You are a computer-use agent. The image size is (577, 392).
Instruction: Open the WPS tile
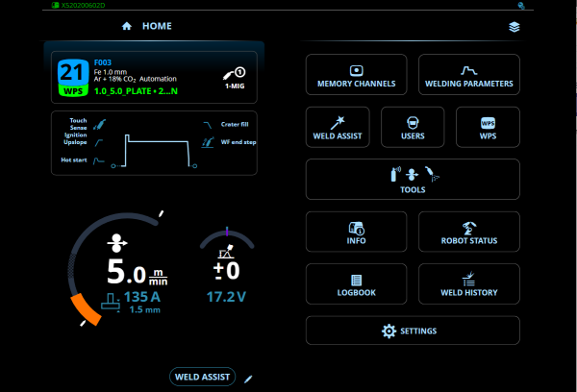pos(488,130)
